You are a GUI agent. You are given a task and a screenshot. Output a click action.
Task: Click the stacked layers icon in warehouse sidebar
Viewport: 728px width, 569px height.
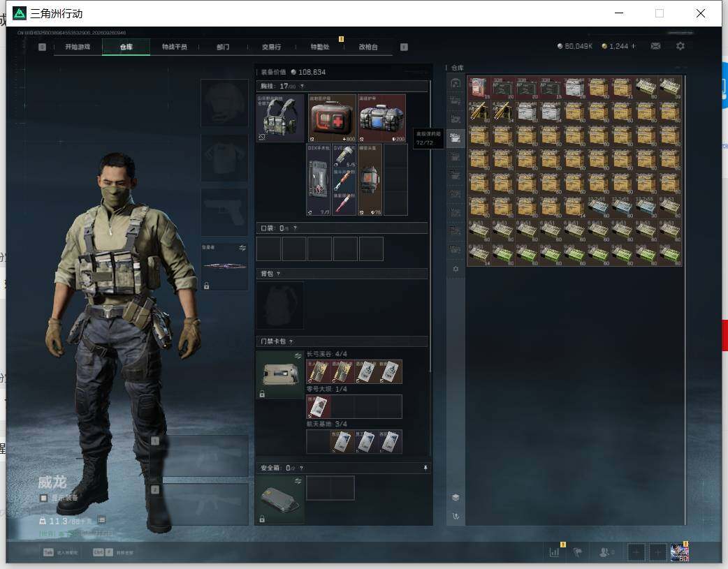pos(456,497)
